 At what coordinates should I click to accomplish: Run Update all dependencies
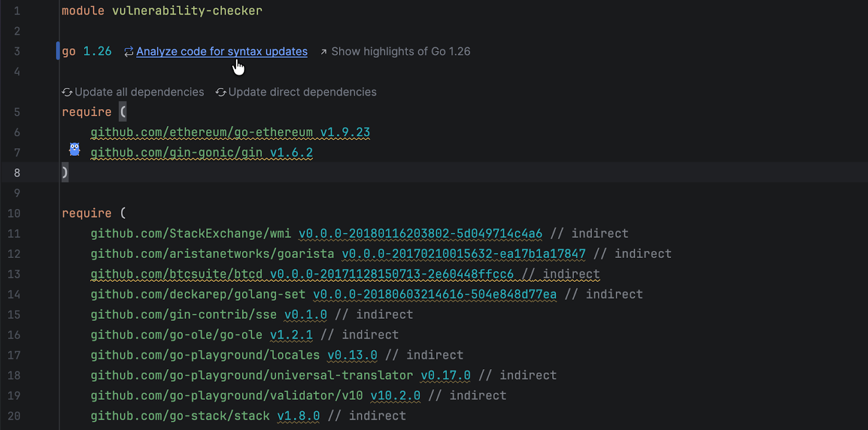(x=139, y=92)
